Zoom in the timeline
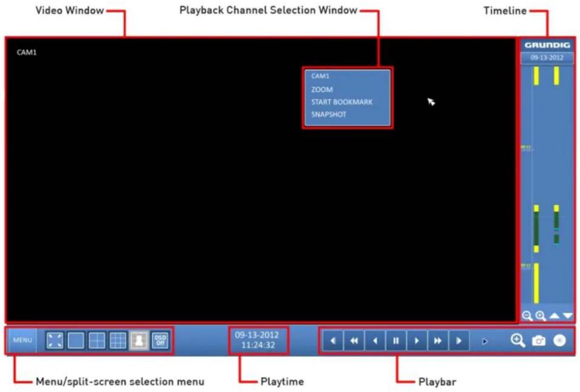The image size is (580, 392). (540, 315)
